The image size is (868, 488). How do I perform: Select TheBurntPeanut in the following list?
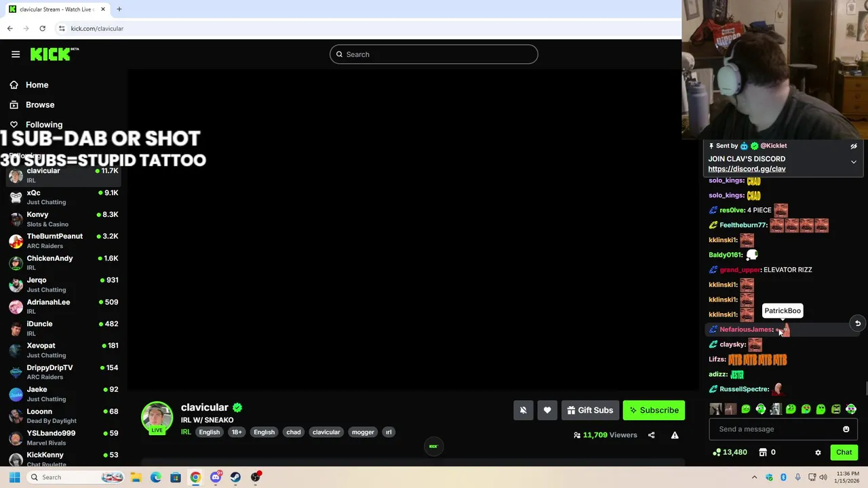[x=64, y=241]
